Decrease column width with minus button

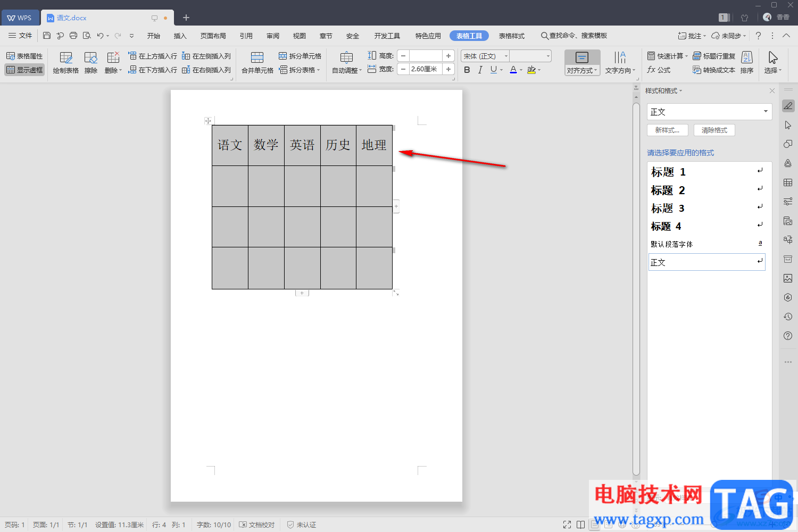pyautogui.click(x=403, y=69)
